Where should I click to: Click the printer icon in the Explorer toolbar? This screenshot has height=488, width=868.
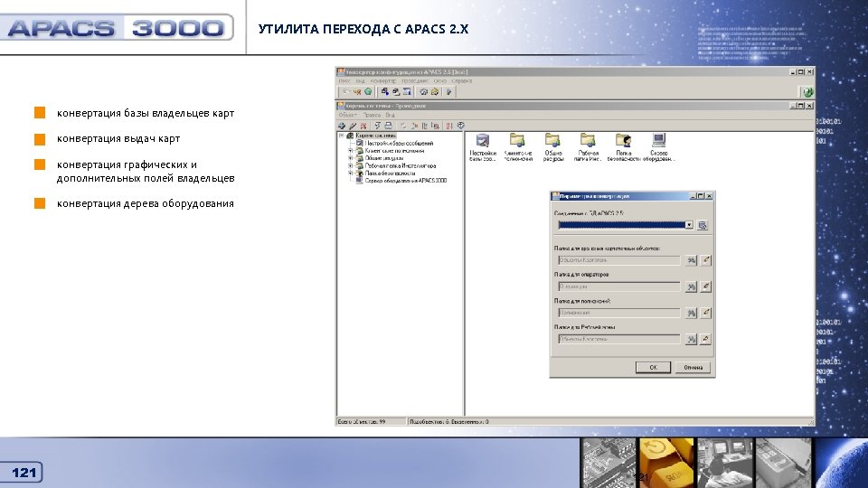pos(389,126)
